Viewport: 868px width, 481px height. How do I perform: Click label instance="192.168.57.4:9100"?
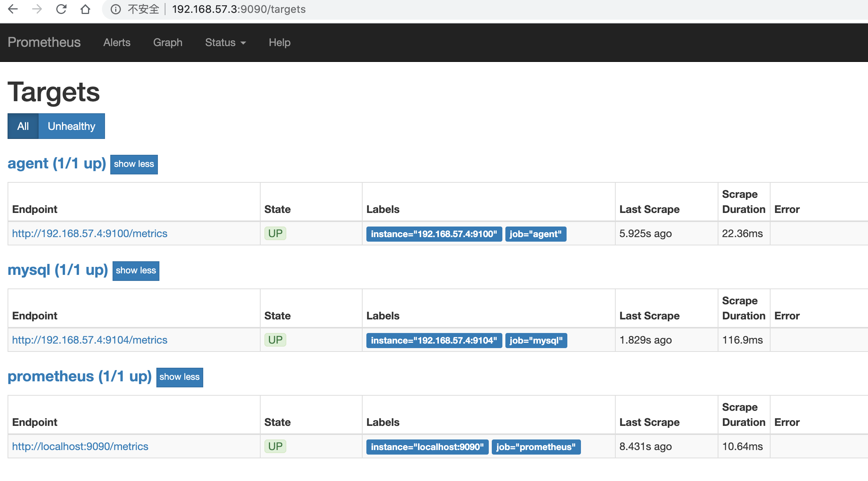pyautogui.click(x=434, y=234)
